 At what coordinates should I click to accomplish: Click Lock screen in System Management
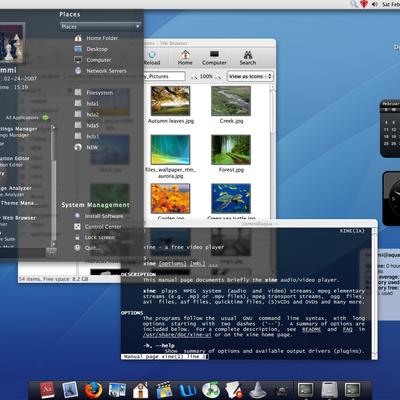click(x=95, y=237)
